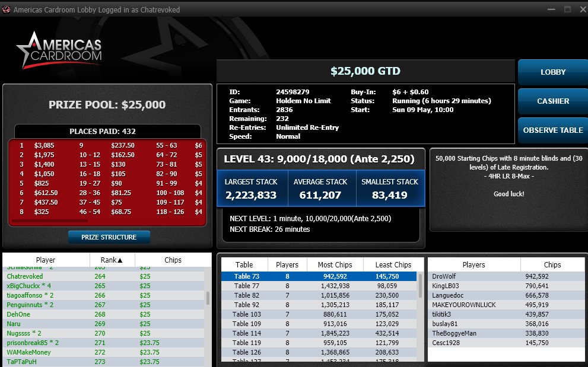Select Cesc1928 in table players list

coord(506,343)
